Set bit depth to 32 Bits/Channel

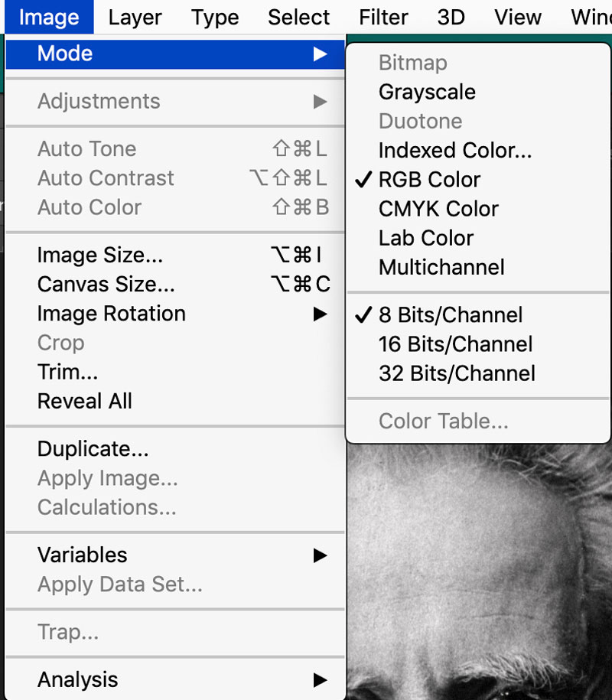(x=457, y=373)
